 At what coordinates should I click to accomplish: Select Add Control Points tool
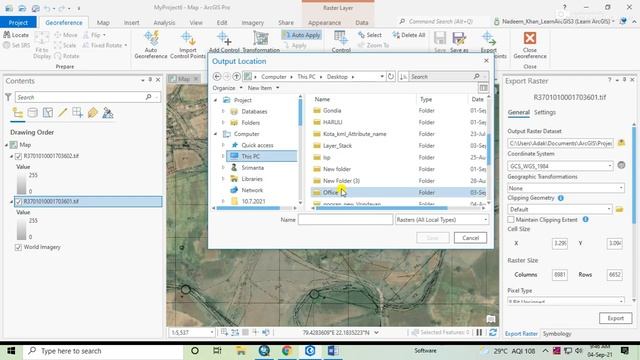click(x=224, y=42)
